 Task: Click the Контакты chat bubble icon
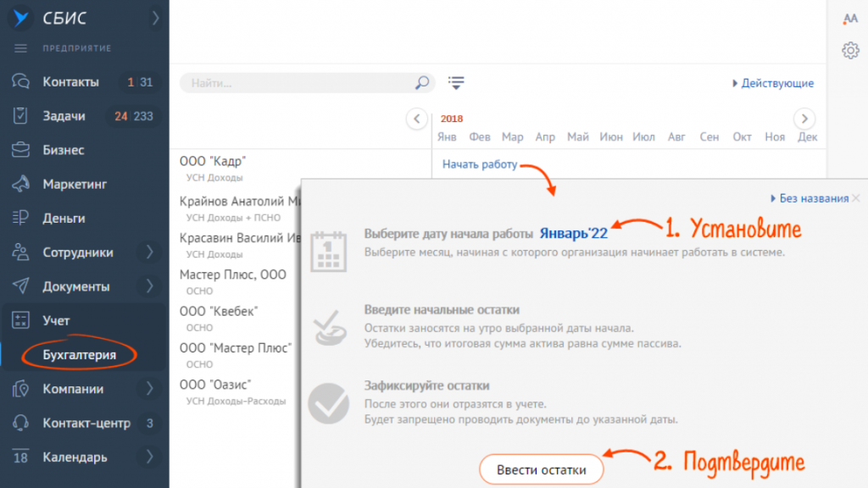pyautogui.click(x=20, y=82)
